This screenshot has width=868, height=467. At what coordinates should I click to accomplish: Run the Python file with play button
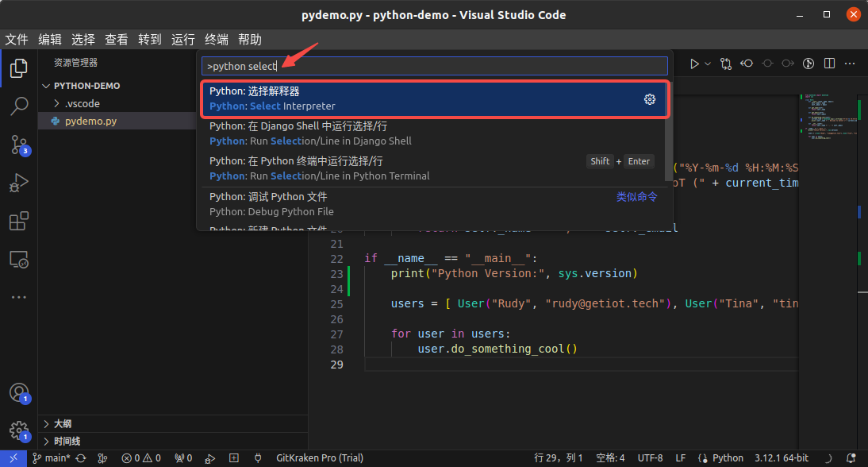point(694,64)
